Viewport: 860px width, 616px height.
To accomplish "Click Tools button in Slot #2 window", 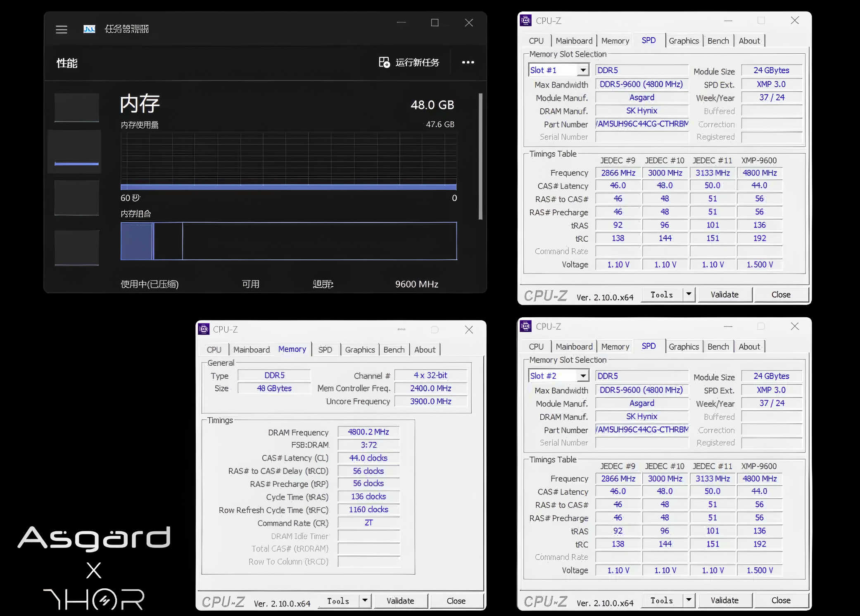I will pos(662,600).
